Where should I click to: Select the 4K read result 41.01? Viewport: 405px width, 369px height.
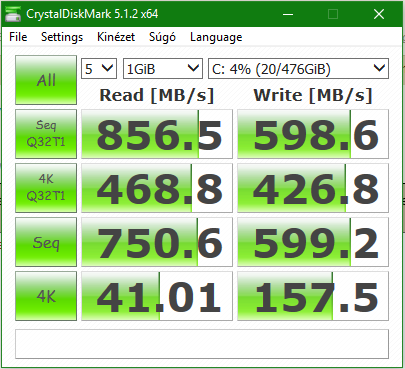click(157, 296)
